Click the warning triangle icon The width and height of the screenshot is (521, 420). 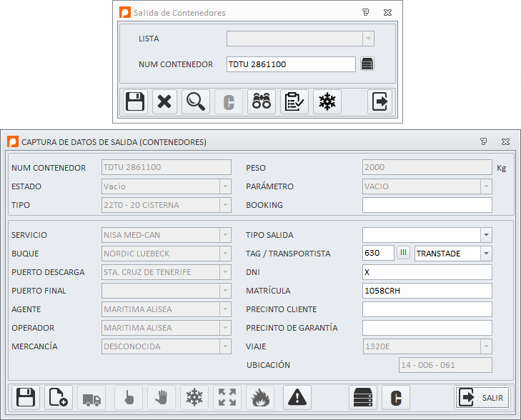pos(297,397)
